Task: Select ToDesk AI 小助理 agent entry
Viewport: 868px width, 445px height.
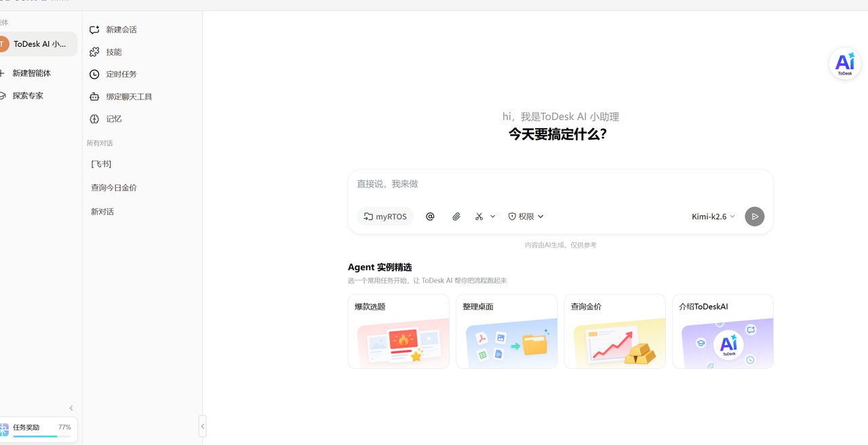Action: pyautogui.click(x=38, y=44)
